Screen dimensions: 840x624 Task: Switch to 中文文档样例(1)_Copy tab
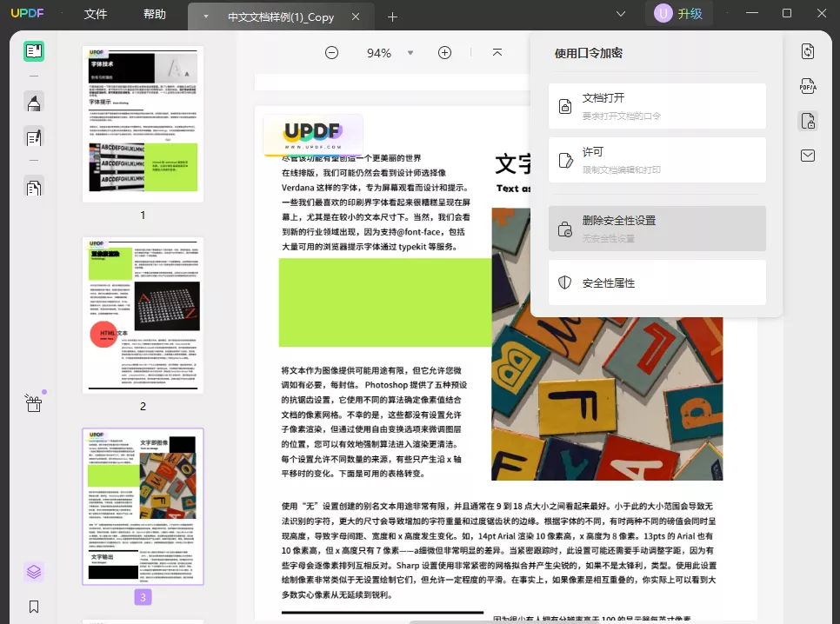click(281, 17)
